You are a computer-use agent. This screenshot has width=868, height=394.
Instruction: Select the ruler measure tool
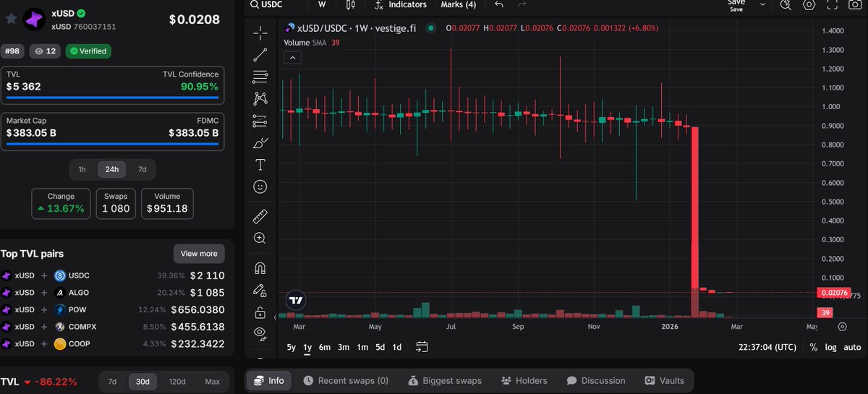point(260,215)
